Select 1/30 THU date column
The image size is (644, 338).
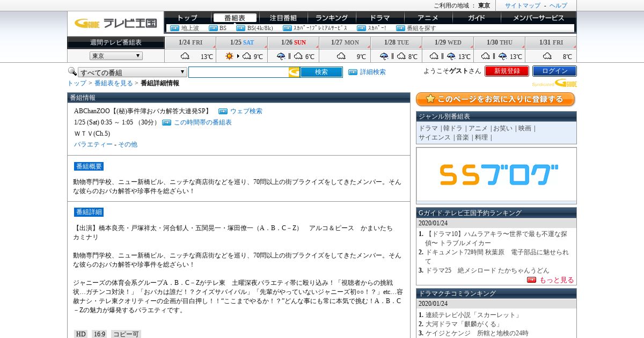click(x=500, y=42)
